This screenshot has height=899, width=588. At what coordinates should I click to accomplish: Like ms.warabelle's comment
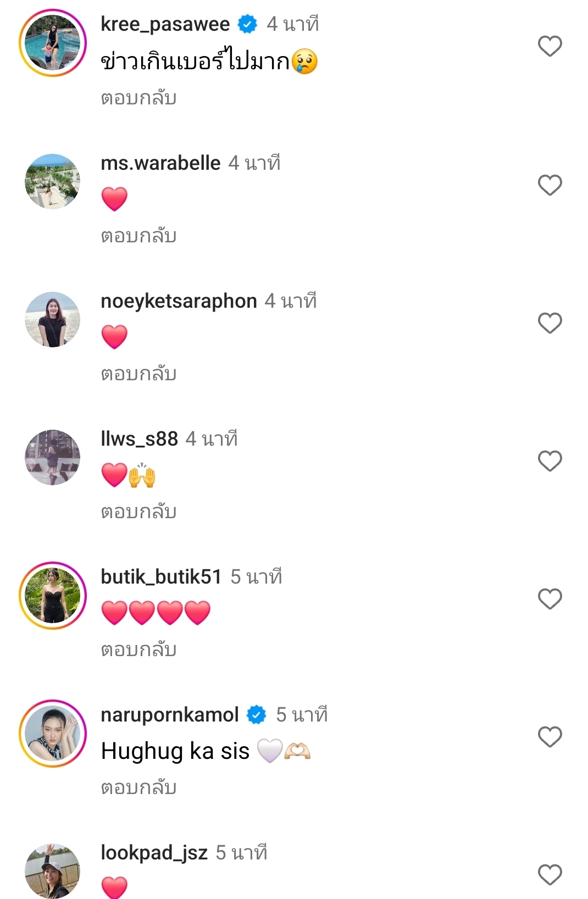pyautogui.click(x=550, y=185)
